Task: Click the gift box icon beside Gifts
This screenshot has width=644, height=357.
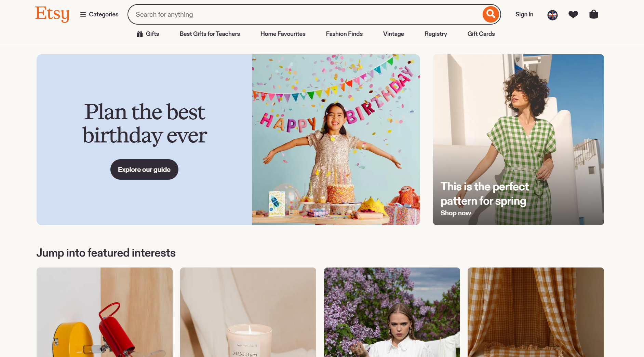Action: (x=139, y=34)
